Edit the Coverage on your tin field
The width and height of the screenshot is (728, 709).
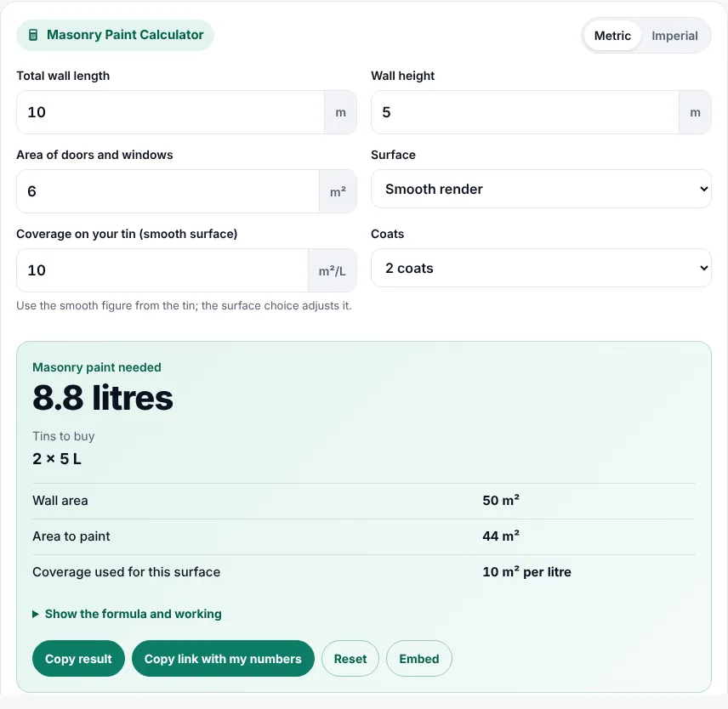[x=162, y=270]
